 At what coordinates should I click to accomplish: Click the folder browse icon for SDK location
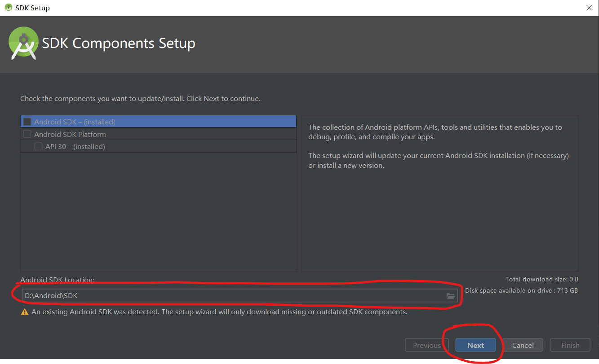point(451,296)
